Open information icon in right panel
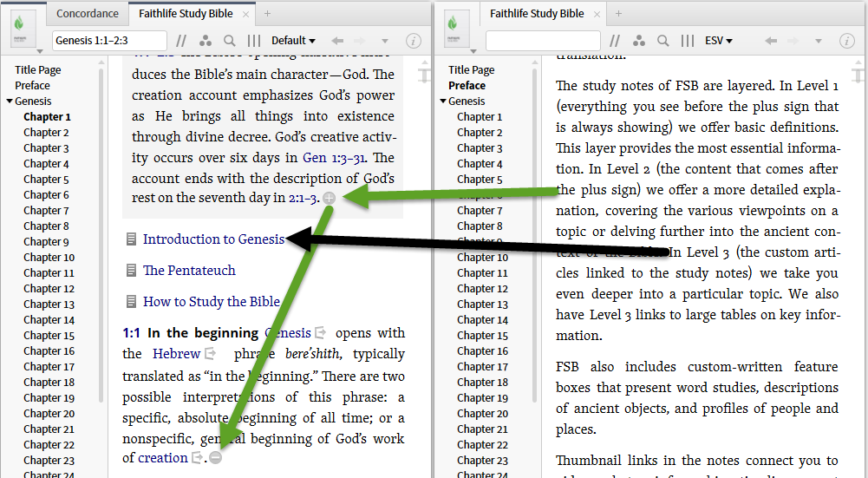Screen dimensions: 868x478 (x=846, y=41)
